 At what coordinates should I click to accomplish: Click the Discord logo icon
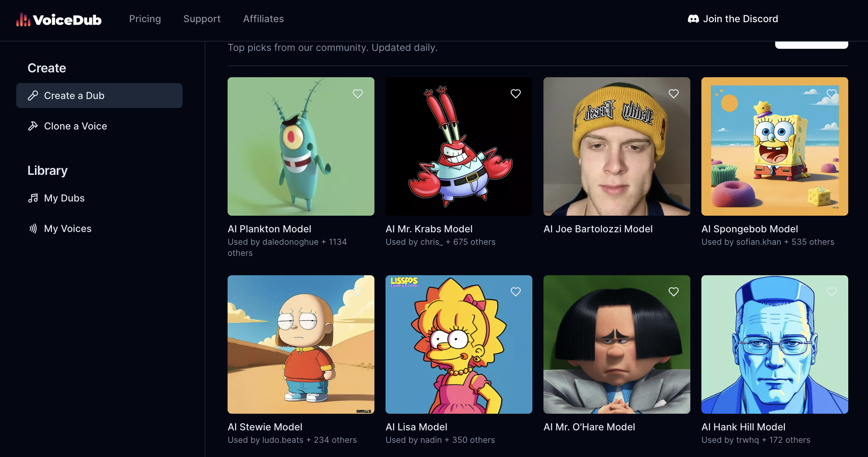coord(693,19)
